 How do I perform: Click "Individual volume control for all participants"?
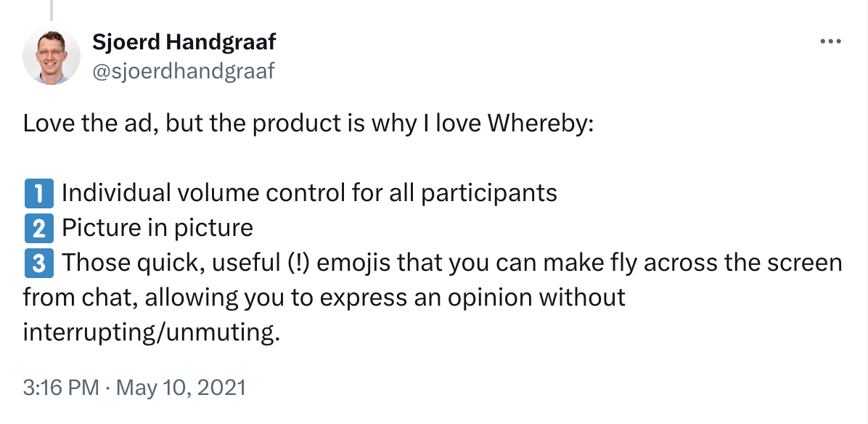pyautogui.click(x=309, y=194)
